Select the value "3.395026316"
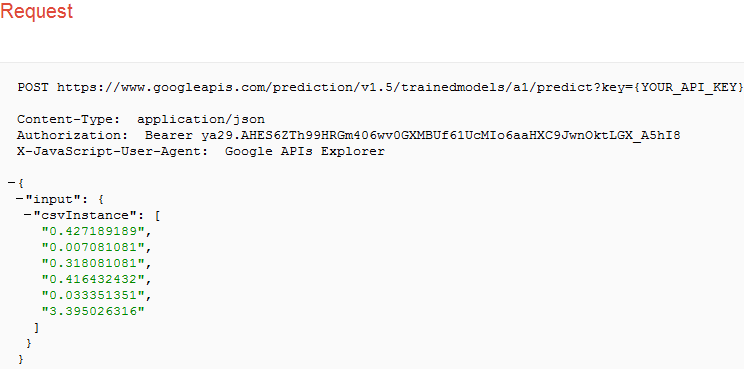The image size is (744, 369). tap(93, 311)
